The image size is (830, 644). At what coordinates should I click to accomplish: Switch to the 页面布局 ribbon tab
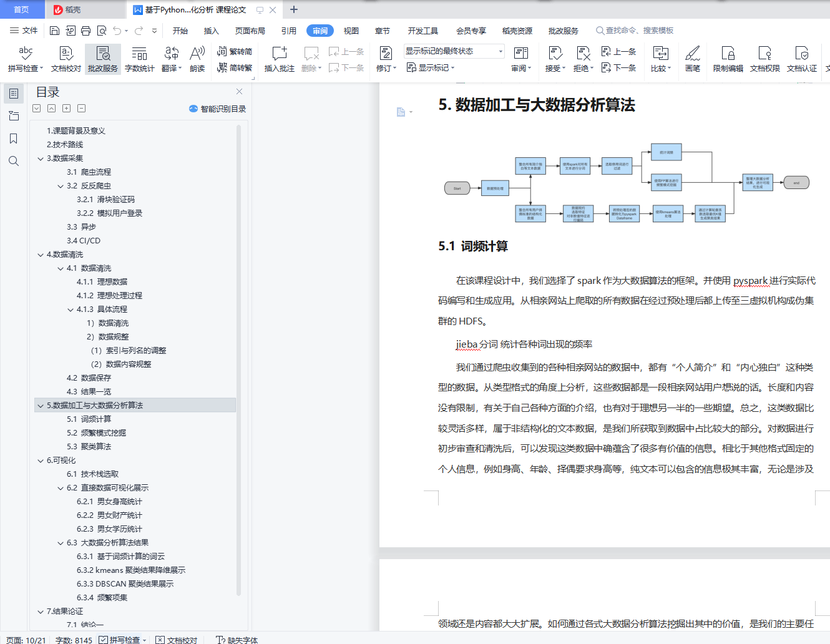(250, 31)
